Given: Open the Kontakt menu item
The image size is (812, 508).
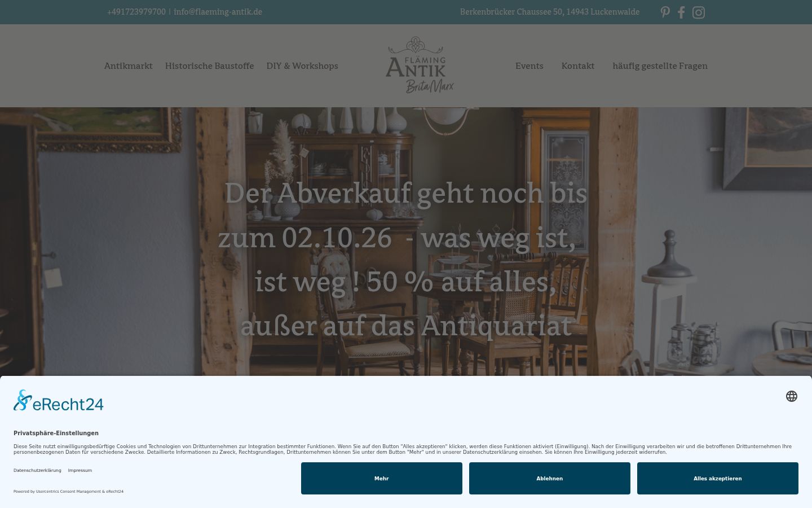Looking at the screenshot, I should coord(578,66).
